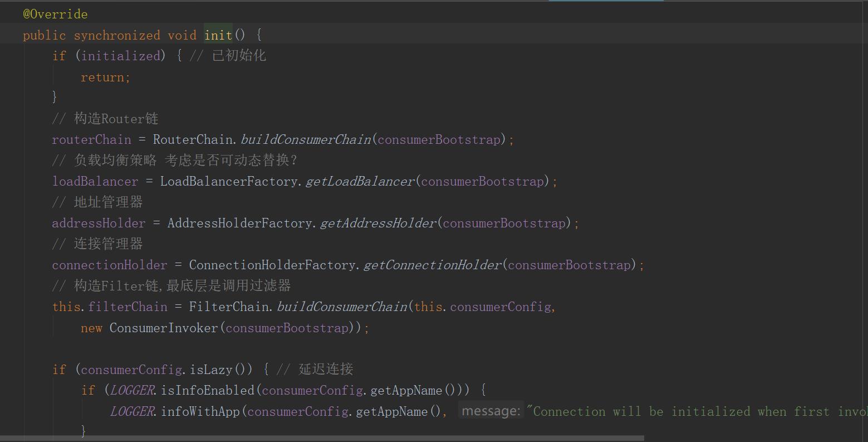Click getAppName inside the isInfoEnabled call
Viewport: 868px width, 442px height.
pyautogui.click(x=406, y=390)
